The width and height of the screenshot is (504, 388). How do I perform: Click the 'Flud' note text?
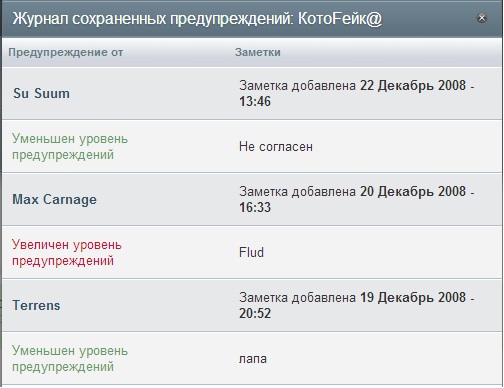(x=251, y=252)
